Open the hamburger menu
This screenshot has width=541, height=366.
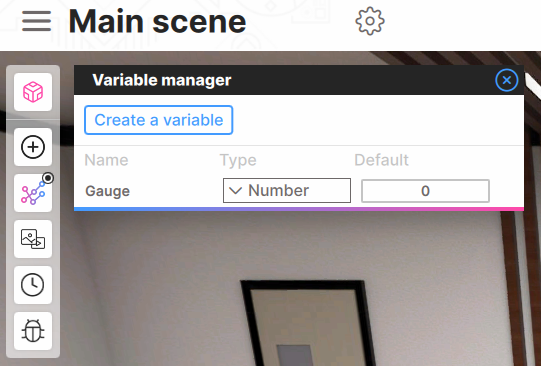tap(37, 21)
